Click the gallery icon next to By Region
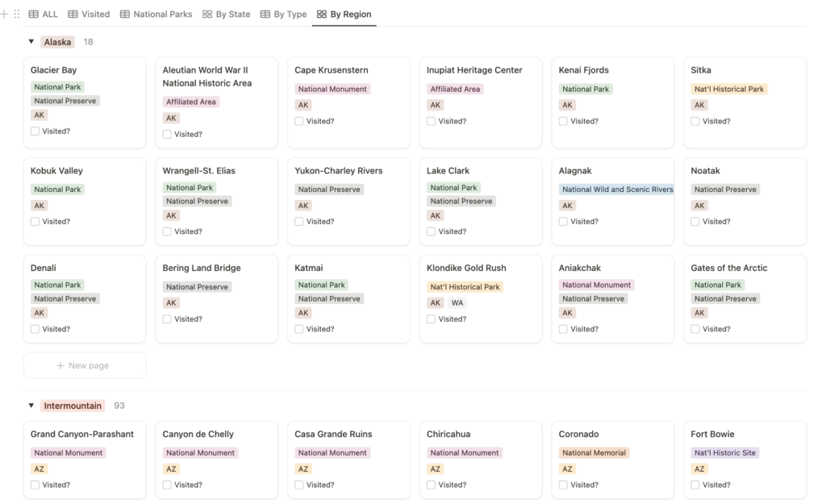Screen dimensions: 826x504 point(320,14)
